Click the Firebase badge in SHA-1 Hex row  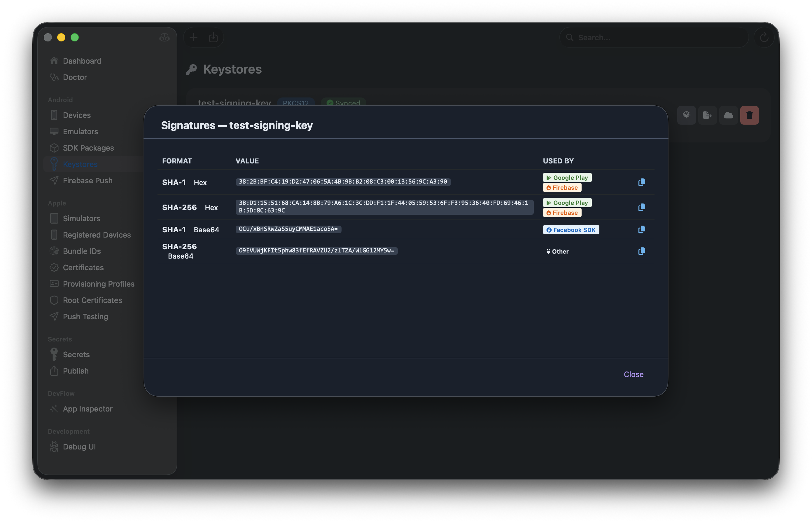point(562,187)
